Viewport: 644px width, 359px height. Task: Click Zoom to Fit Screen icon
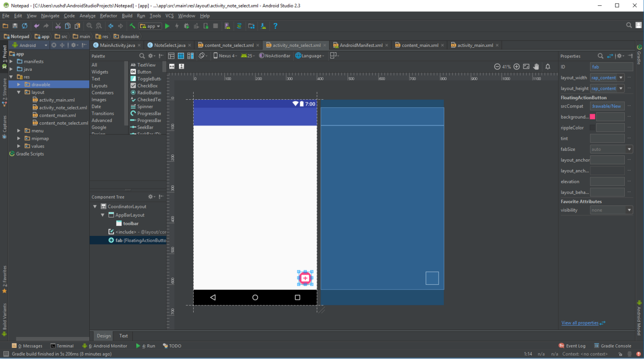click(526, 67)
